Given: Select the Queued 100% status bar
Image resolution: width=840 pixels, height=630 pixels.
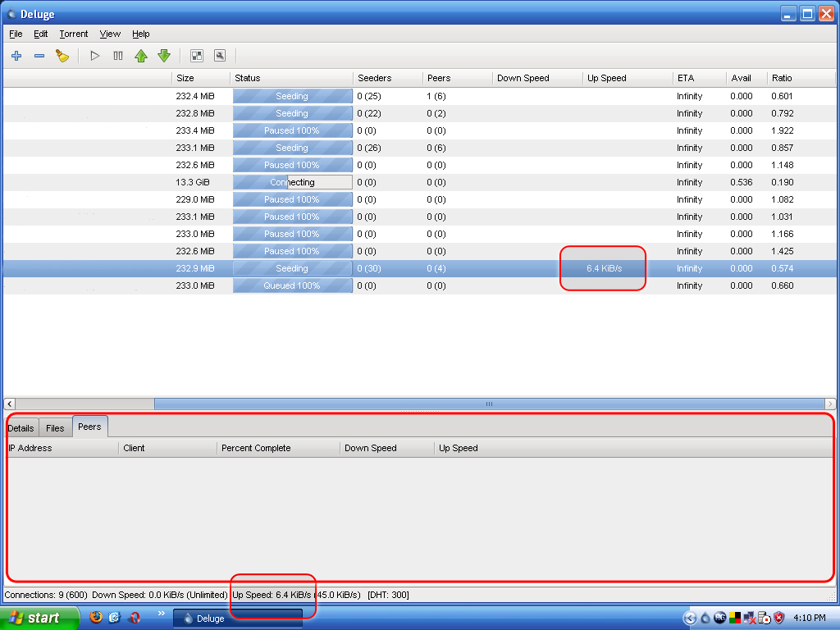Looking at the screenshot, I should coord(293,285).
